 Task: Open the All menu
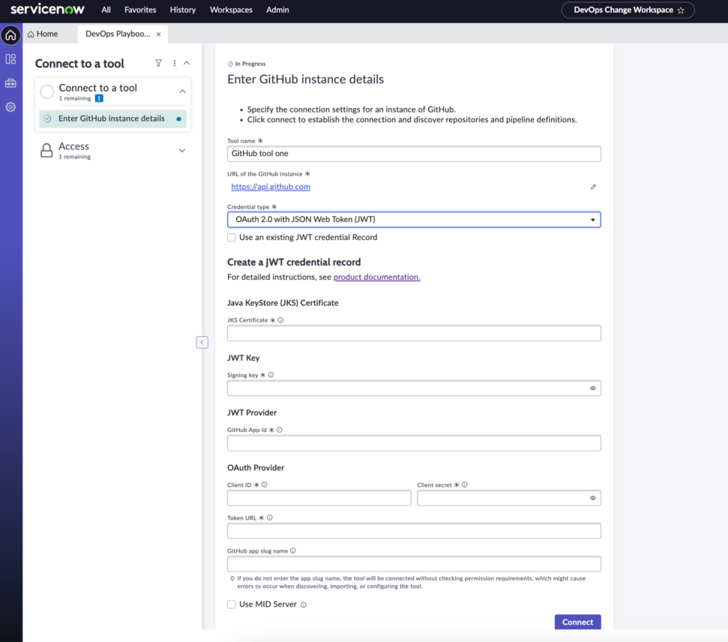click(106, 10)
